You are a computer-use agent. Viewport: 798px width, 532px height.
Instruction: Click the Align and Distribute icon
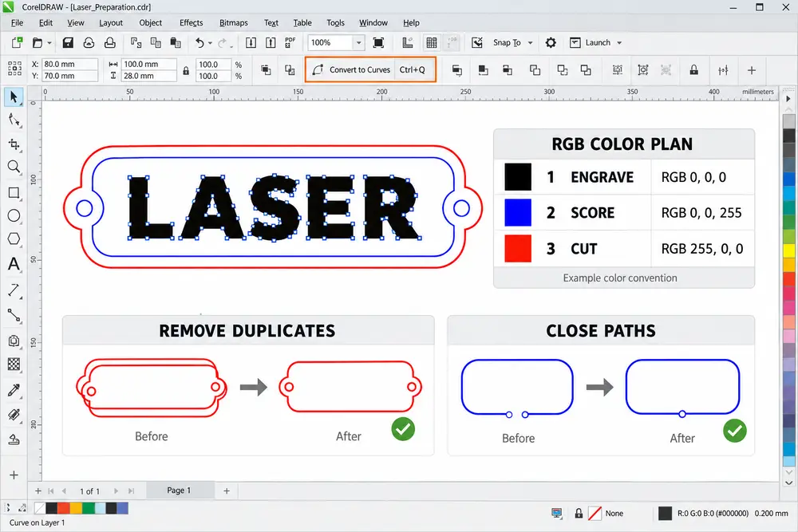(x=723, y=70)
